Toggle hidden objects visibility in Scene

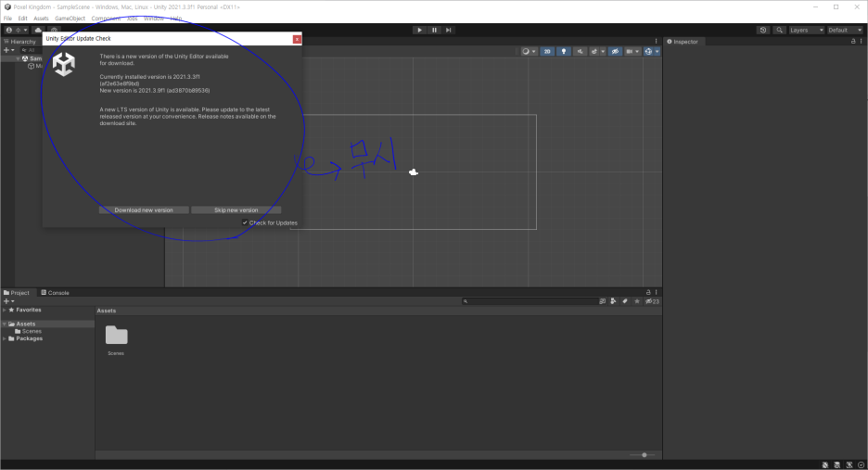coord(615,52)
